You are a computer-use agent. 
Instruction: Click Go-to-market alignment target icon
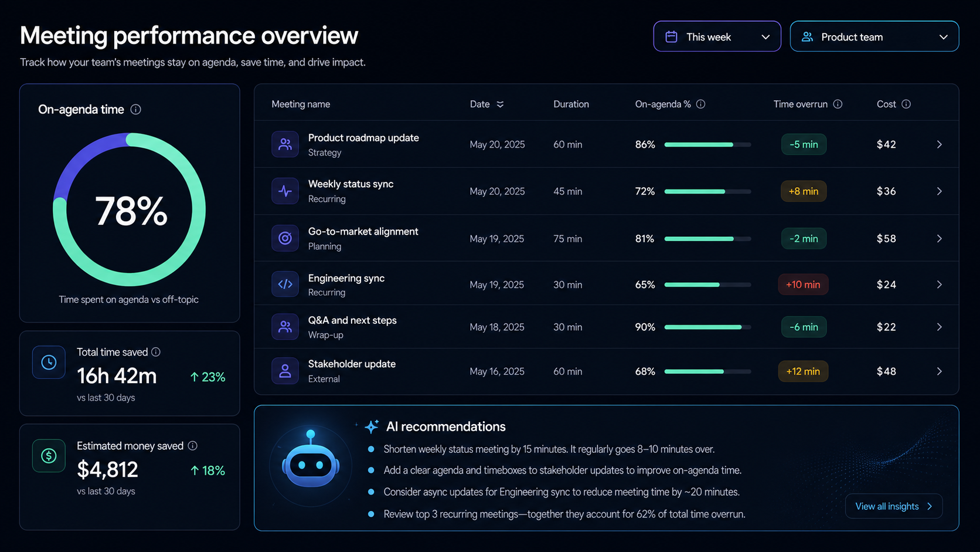click(x=285, y=238)
